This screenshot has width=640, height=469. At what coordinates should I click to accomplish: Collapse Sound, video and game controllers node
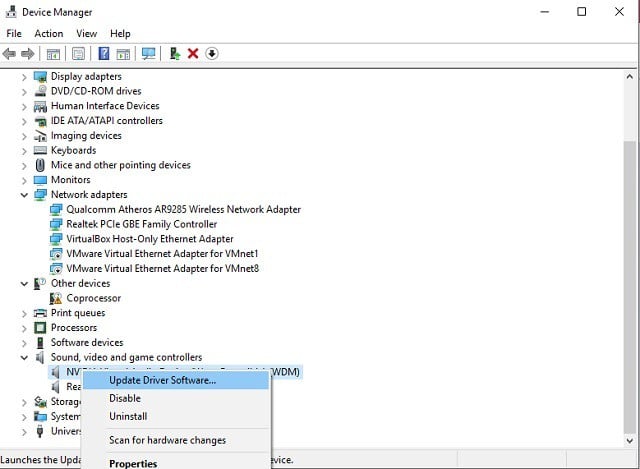[x=24, y=358]
